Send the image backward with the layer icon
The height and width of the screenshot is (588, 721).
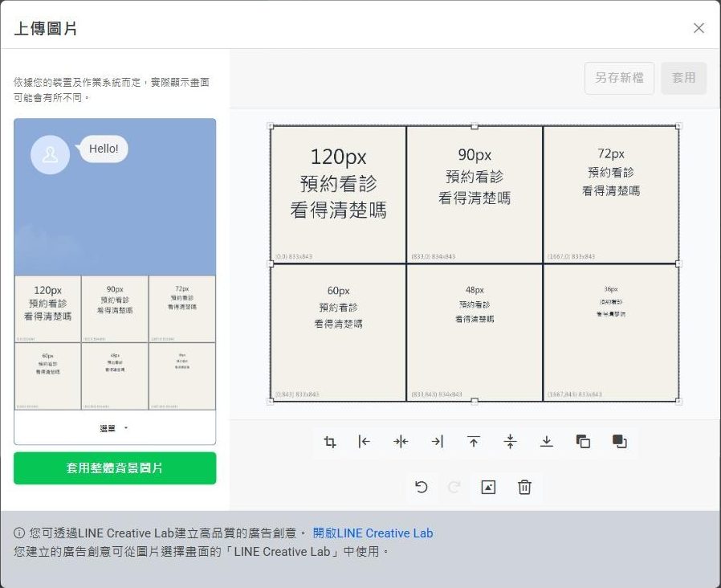pos(583,442)
